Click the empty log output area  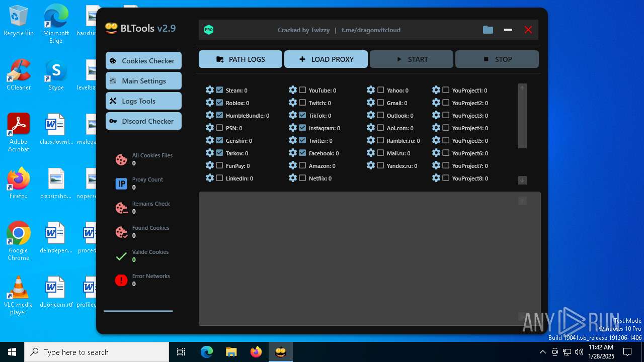(369, 258)
